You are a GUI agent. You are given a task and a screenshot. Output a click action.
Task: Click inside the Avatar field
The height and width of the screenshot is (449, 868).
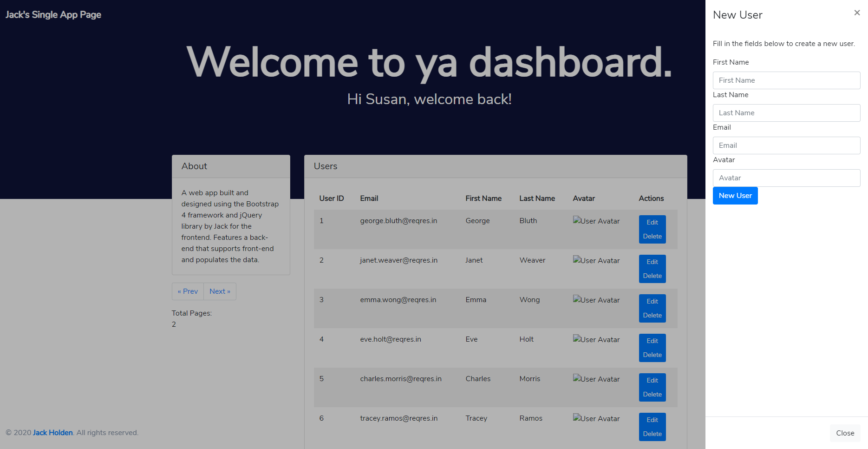(786, 178)
